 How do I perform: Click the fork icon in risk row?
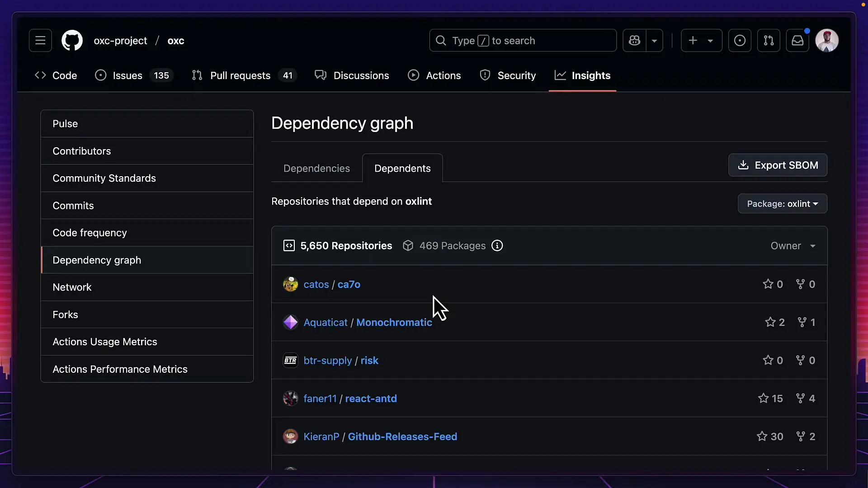click(800, 360)
